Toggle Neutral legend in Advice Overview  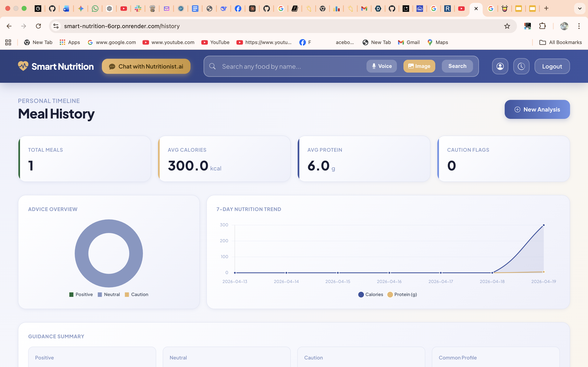[x=109, y=294]
